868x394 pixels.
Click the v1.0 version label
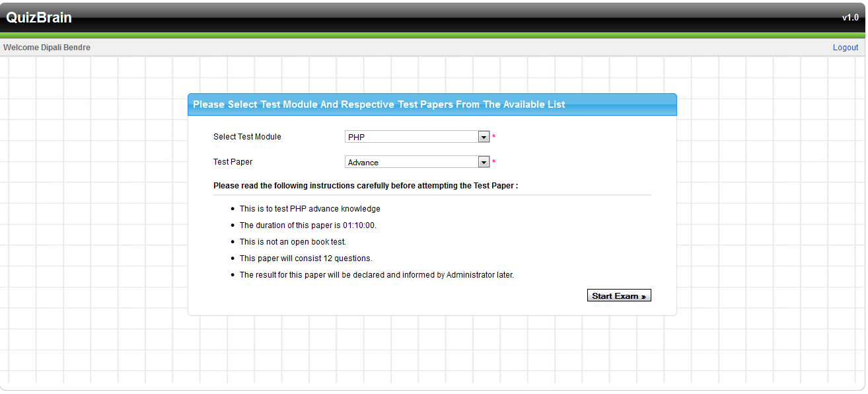click(x=850, y=18)
